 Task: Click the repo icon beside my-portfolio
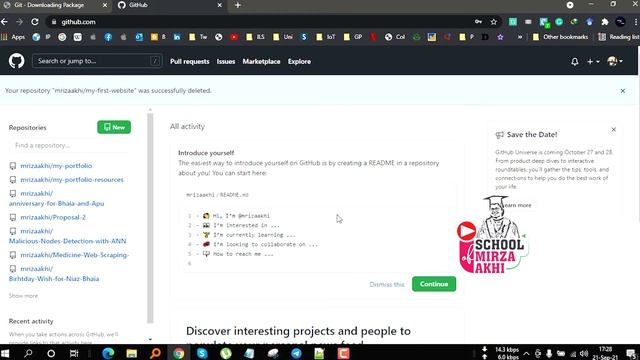[13, 166]
